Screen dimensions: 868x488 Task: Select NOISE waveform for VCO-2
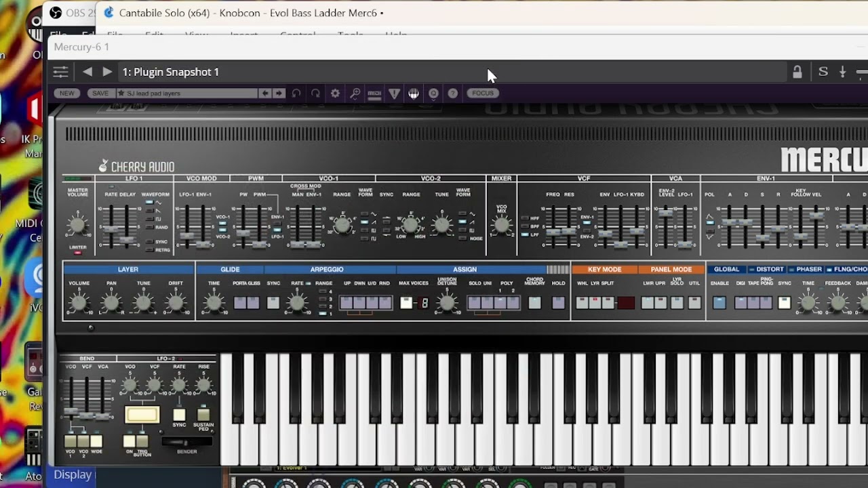(463, 239)
